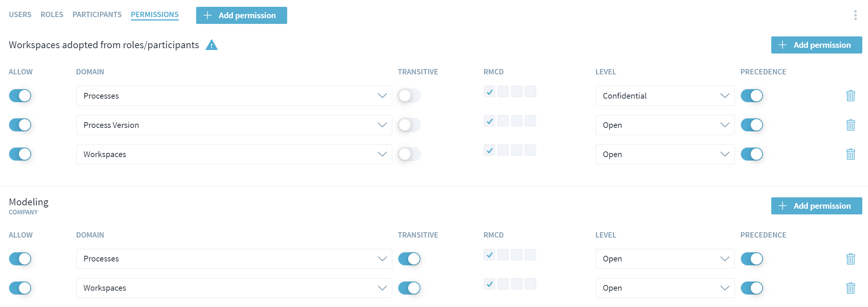The width and height of the screenshot is (868, 307).
Task: Go to the Participants tab
Action: click(x=97, y=14)
